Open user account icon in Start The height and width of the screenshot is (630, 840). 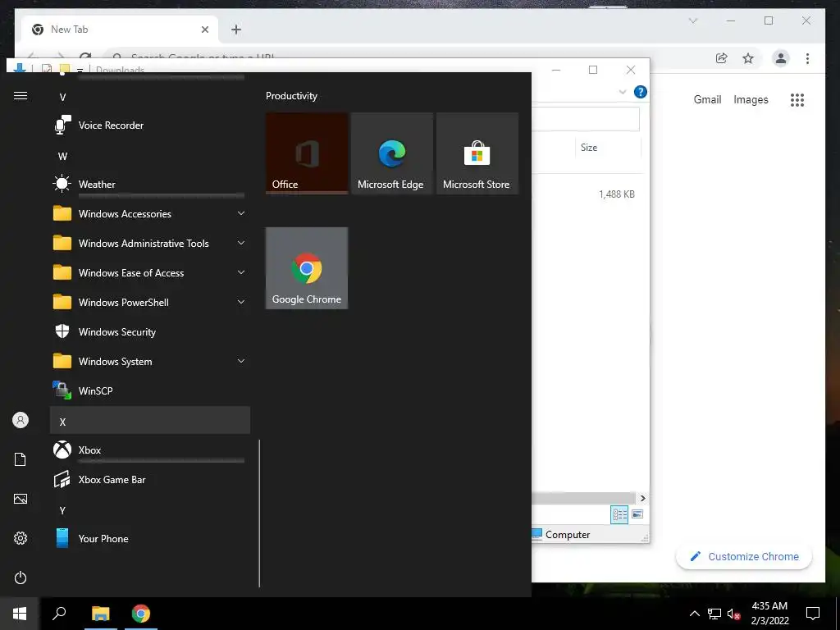coord(21,420)
